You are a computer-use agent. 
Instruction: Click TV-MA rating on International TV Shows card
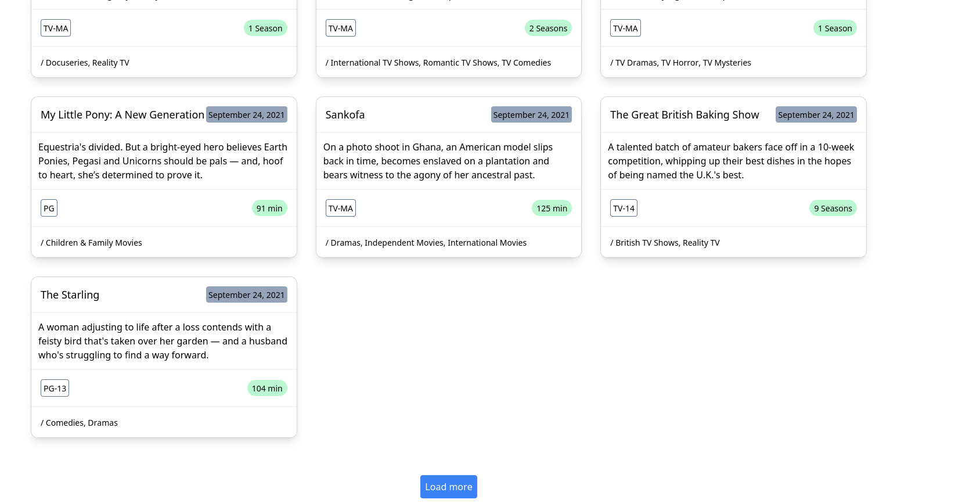(x=341, y=28)
